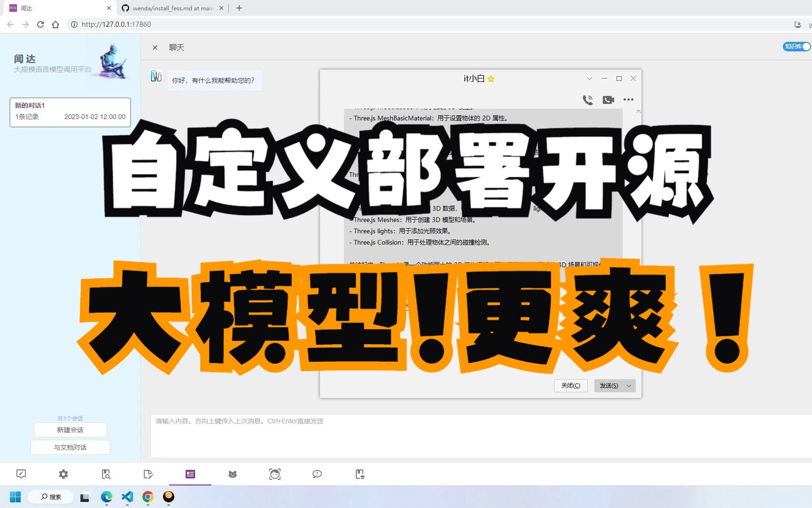Click the Three.js lights line in chat
This screenshot has width=812, height=508.
point(401,231)
